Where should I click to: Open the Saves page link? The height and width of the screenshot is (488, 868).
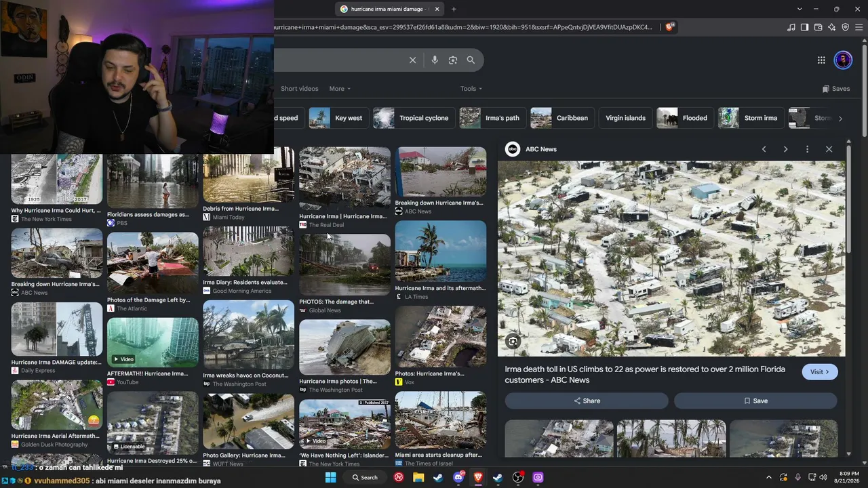coord(836,89)
